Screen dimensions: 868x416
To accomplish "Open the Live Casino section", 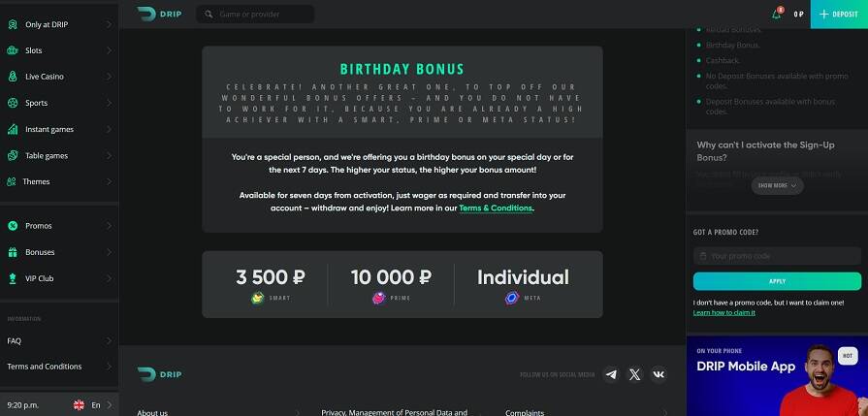I will pos(45,76).
